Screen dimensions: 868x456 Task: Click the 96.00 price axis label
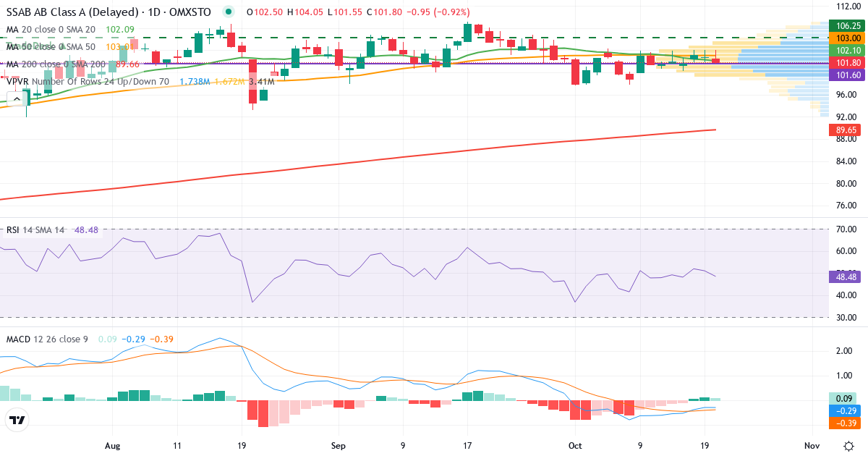pos(848,95)
